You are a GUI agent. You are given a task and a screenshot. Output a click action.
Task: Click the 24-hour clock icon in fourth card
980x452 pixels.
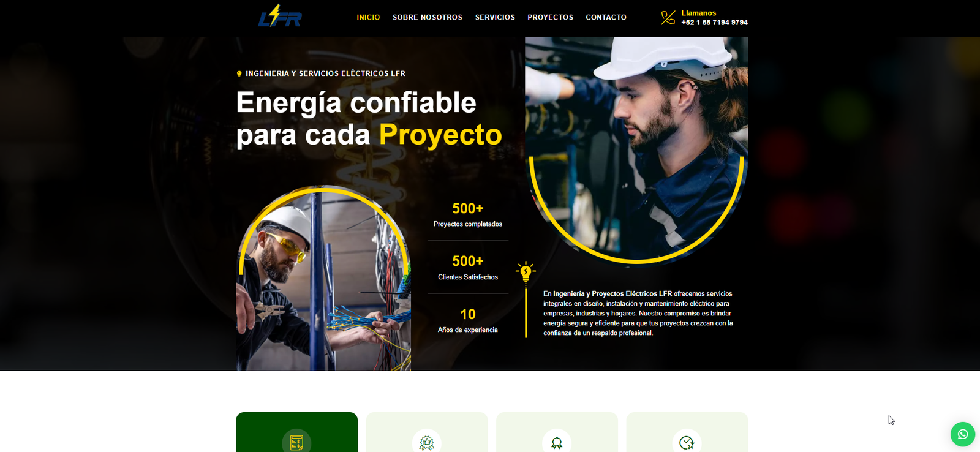pos(687,442)
